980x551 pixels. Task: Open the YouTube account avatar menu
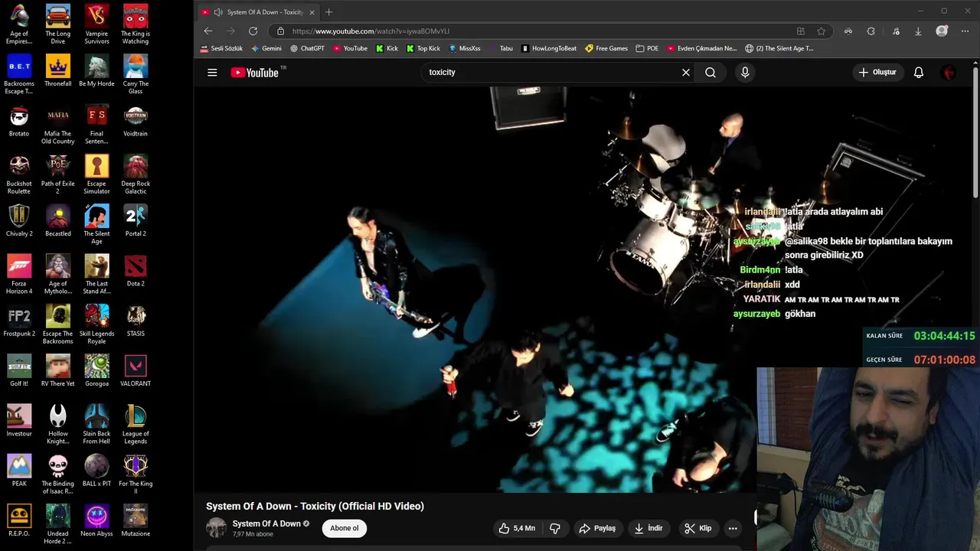coord(949,73)
